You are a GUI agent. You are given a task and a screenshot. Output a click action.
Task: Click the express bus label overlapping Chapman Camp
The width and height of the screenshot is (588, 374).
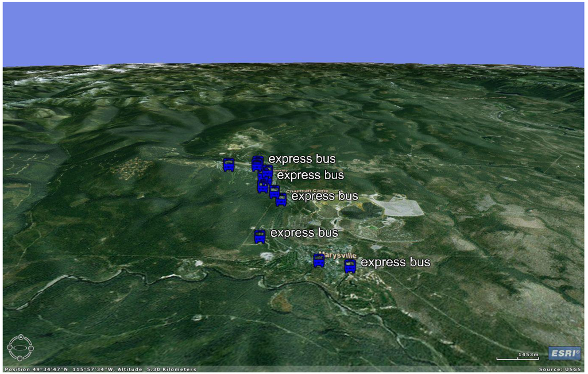325,196
